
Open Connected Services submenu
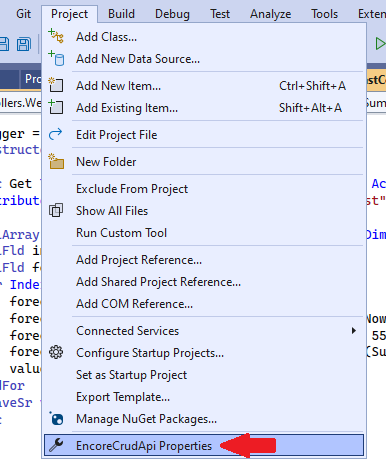pyautogui.click(x=203, y=331)
